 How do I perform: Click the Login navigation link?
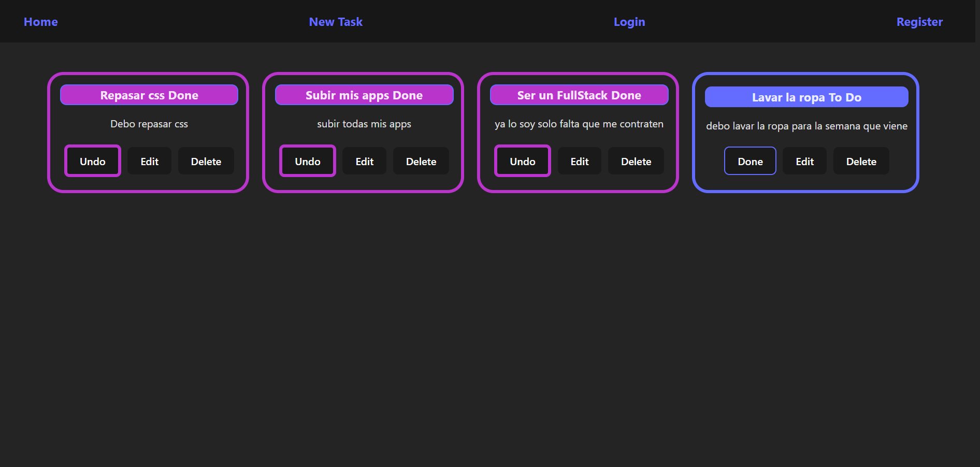pos(629,22)
